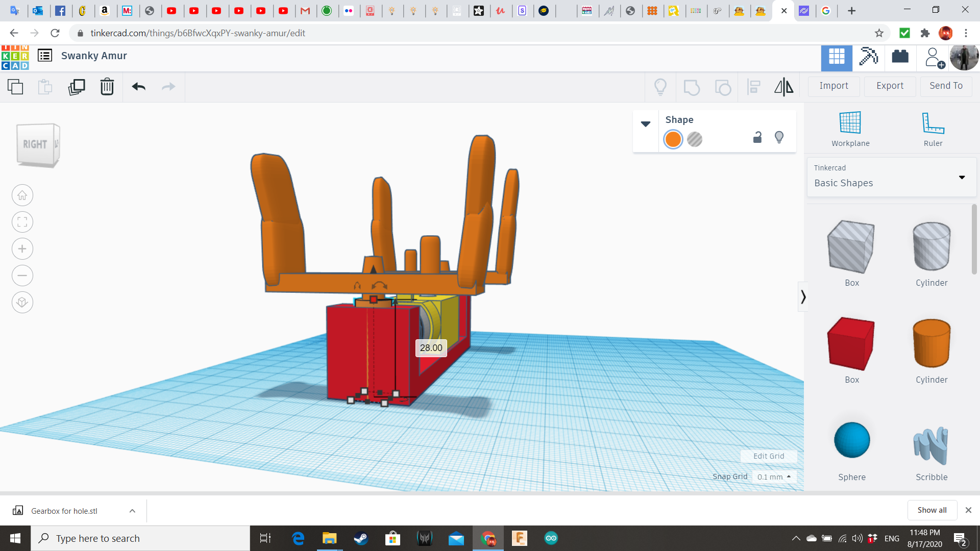Lock the selected shape
980x551 pixels.
click(x=757, y=137)
